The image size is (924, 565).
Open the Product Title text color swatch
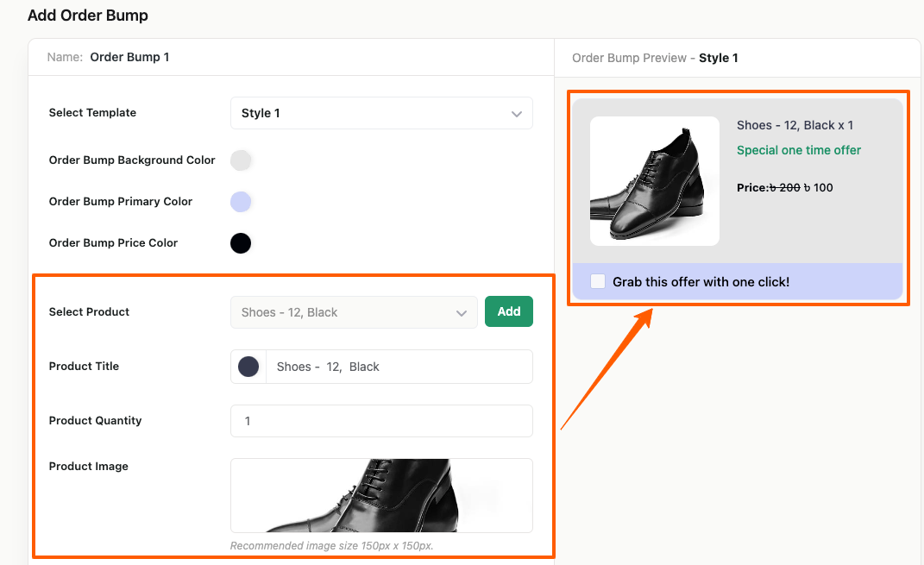click(248, 367)
